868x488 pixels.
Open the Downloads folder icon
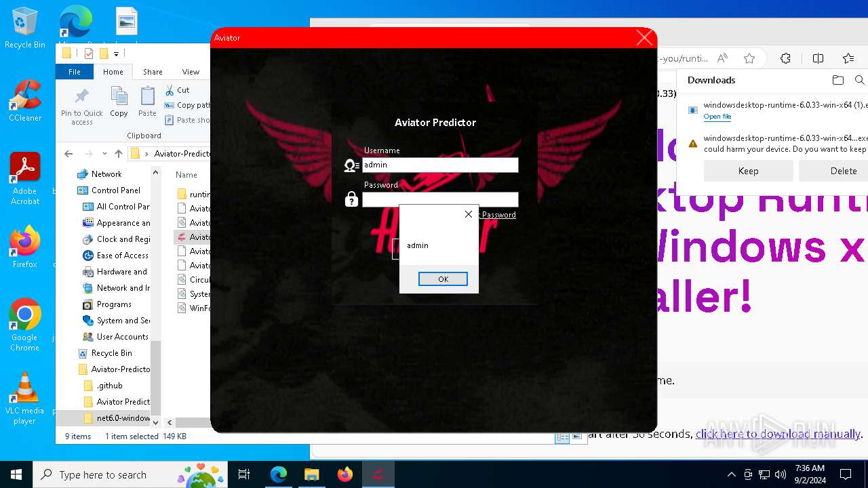838,80
